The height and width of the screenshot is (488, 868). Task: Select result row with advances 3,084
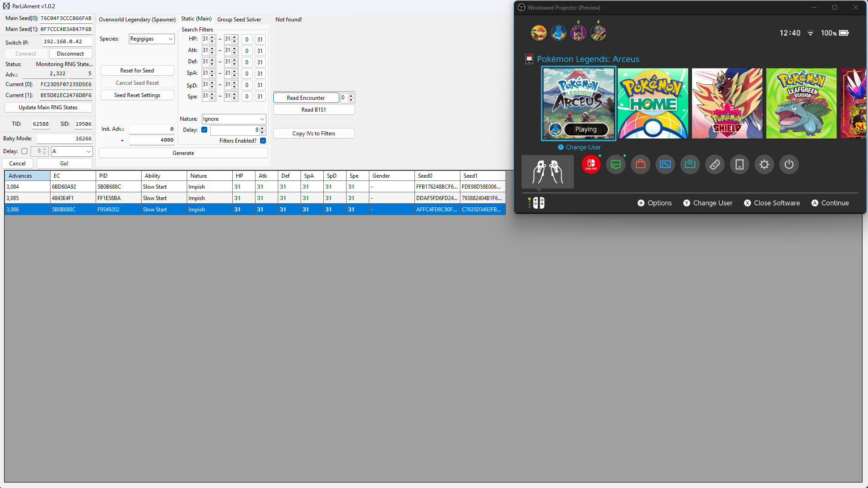[255, 187]
